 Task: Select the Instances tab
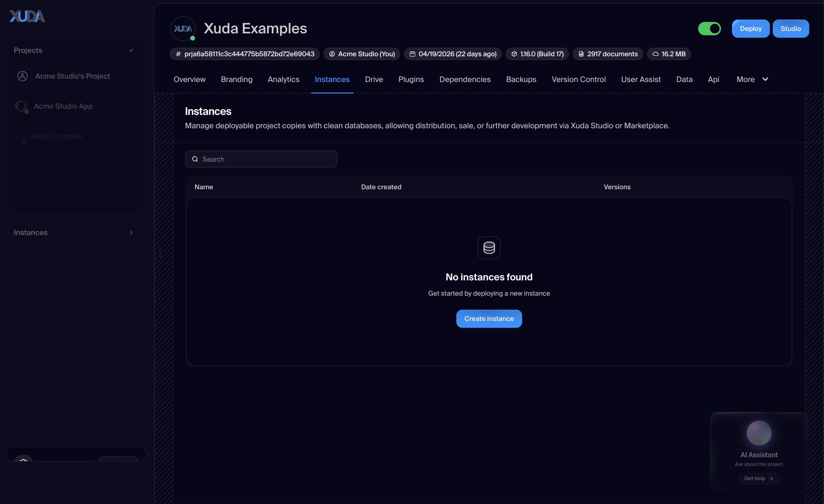click(332, 79)
